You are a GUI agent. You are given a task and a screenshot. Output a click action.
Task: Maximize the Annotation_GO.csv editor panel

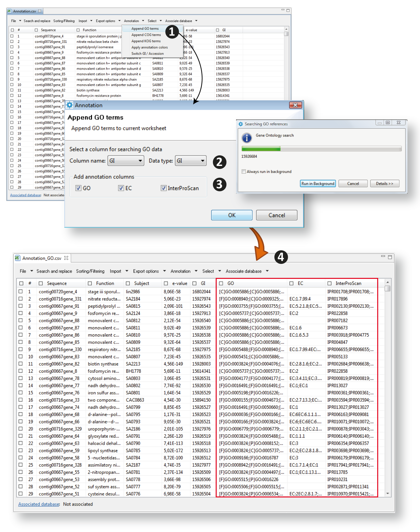[x=390, y=257]
